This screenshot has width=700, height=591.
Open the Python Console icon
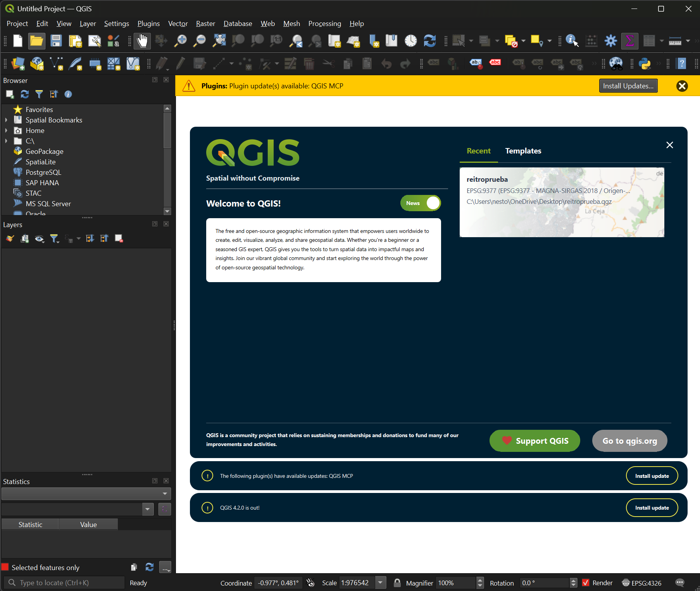click(x=645, y=64)
